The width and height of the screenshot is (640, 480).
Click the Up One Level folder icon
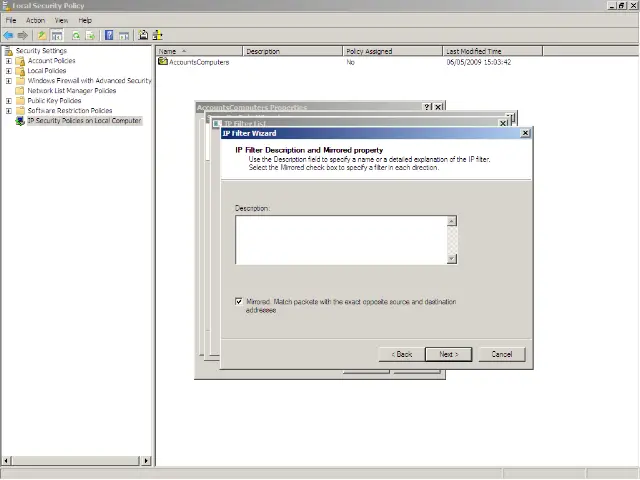(42, 35)
